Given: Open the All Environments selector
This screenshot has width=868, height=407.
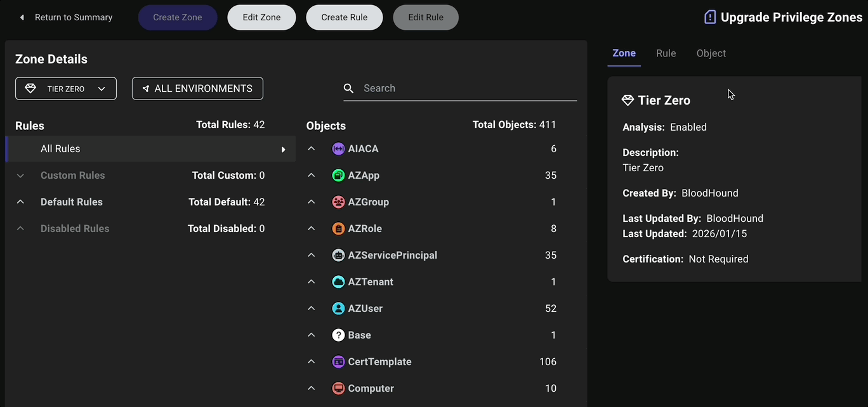Looking at the screenshot, I should coord(197,89).
